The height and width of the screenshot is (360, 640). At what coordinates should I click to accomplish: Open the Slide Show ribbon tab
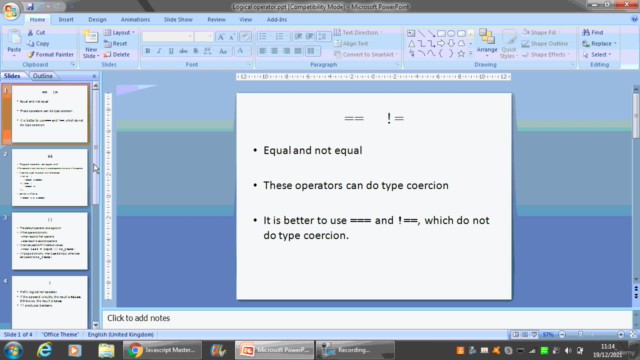click(178, 19)
